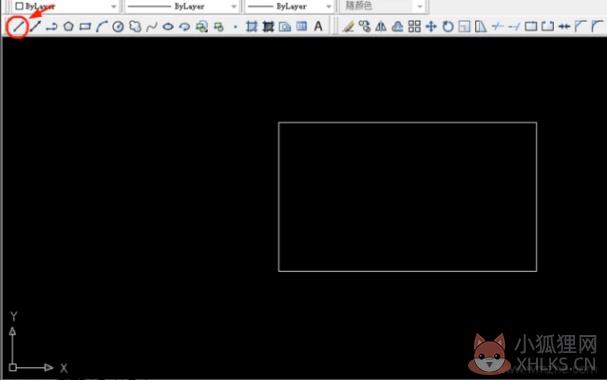Click the Insert Block icon
The image size is (607, 380).
click(x=202, y=27)
